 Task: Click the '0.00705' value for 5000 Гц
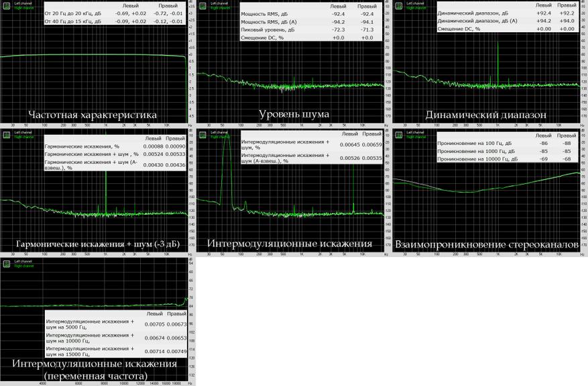coord(154,324)
